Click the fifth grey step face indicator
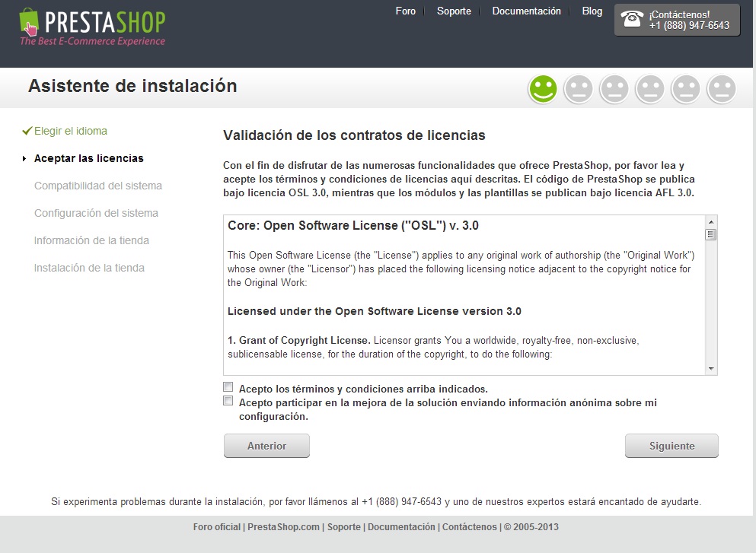756x553 pixels. (x=686, y=89)
